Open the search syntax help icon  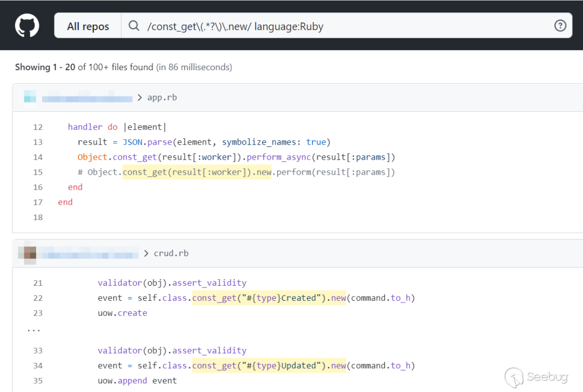pos(560,26)
